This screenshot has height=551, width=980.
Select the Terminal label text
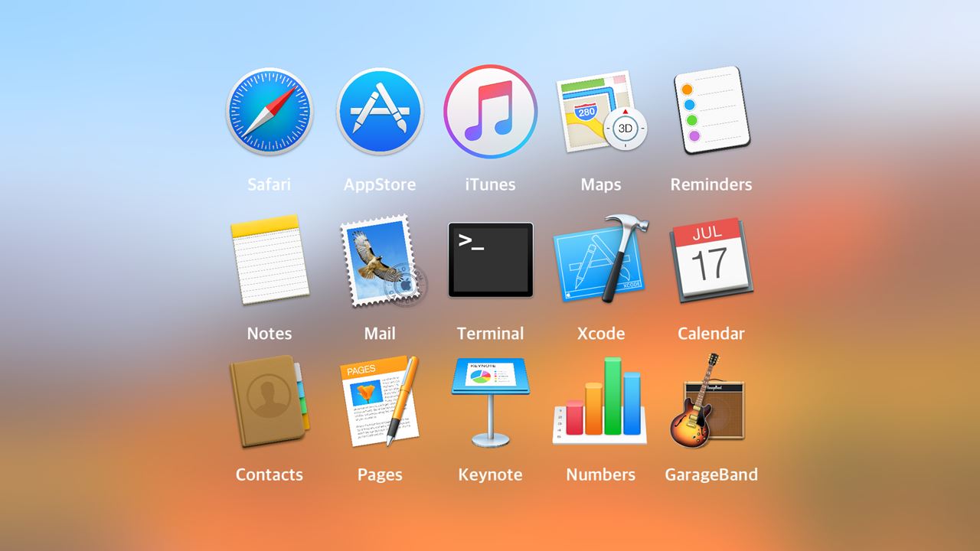491,334
